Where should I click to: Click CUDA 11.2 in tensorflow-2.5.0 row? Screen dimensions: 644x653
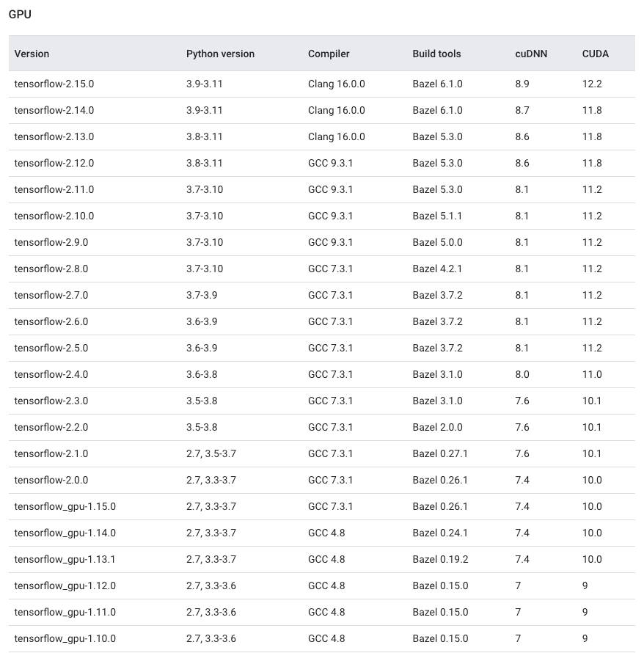tap(592, 349)
